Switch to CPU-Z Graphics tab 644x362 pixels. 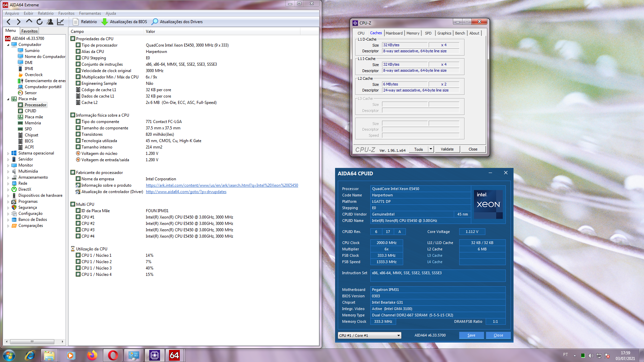click(x=444, y=33)
